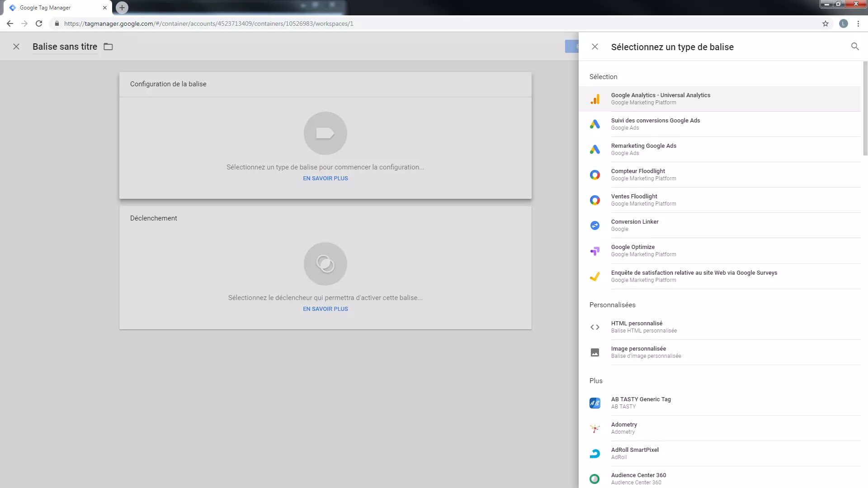This screenshot has height=488, width=868.
Task: Close the Google Tag Manager tab
Action: (x=105, y=8)
